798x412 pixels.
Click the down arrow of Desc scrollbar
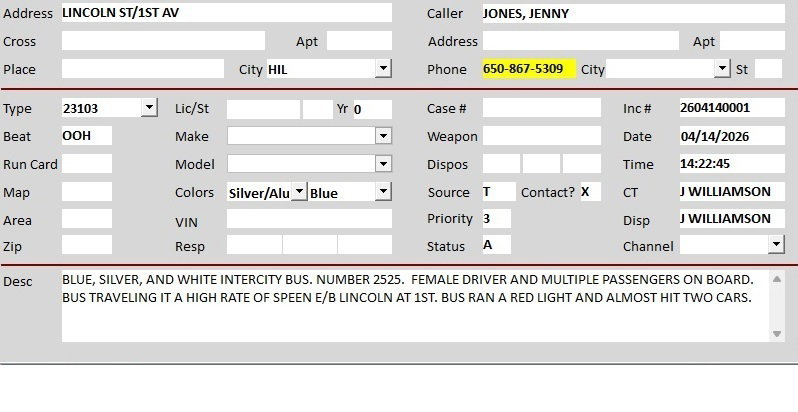click(777, 334)
